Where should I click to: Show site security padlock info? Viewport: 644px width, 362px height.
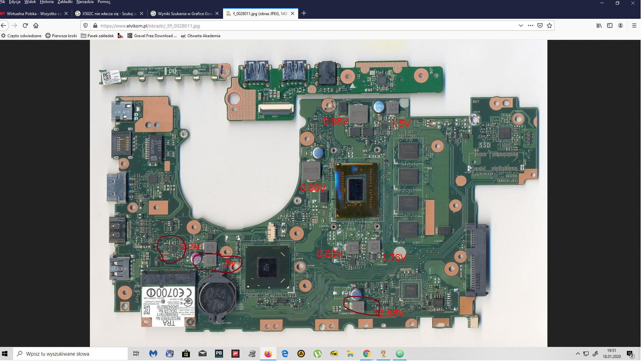95,26
